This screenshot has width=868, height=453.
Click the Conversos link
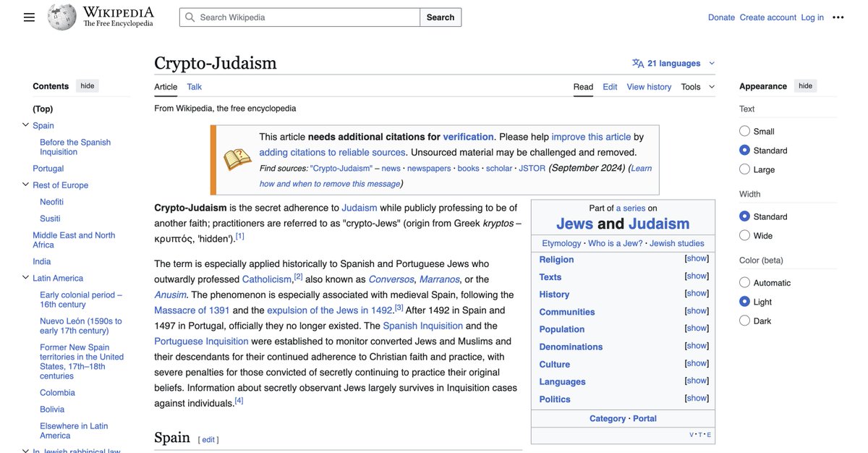point(391,279)
